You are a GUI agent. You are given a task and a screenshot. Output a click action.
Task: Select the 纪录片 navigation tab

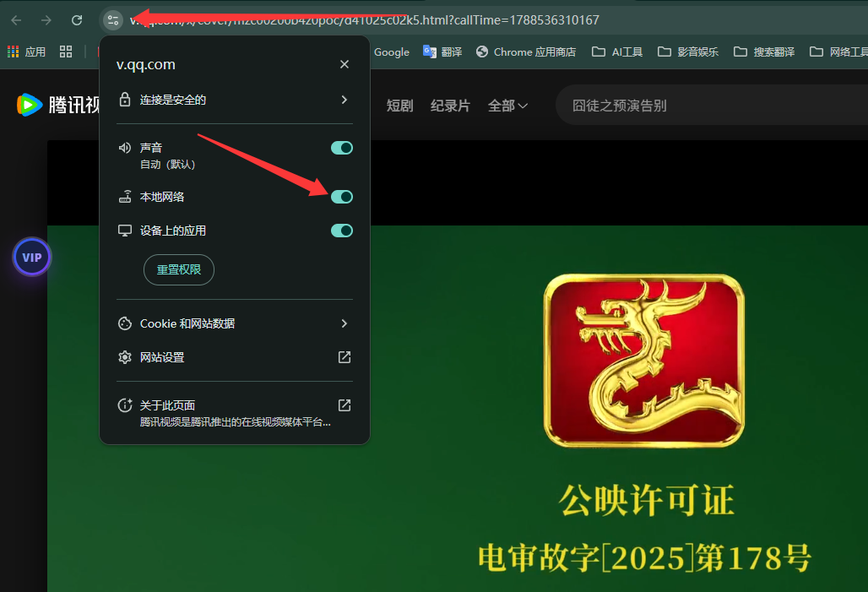pyautogui.click(x=450, y=106)
